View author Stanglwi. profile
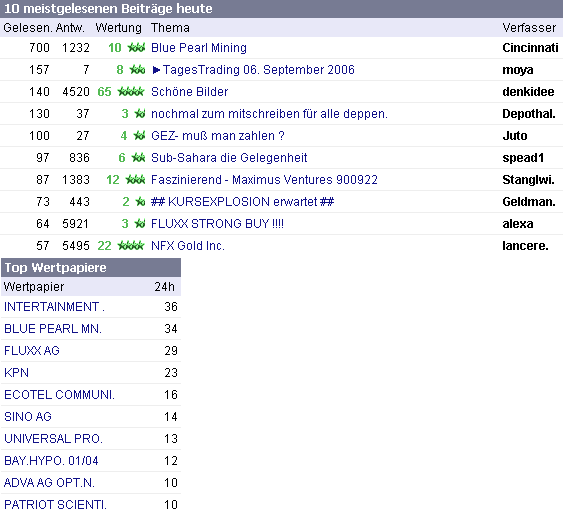563x519 pixels. [529, 179]
